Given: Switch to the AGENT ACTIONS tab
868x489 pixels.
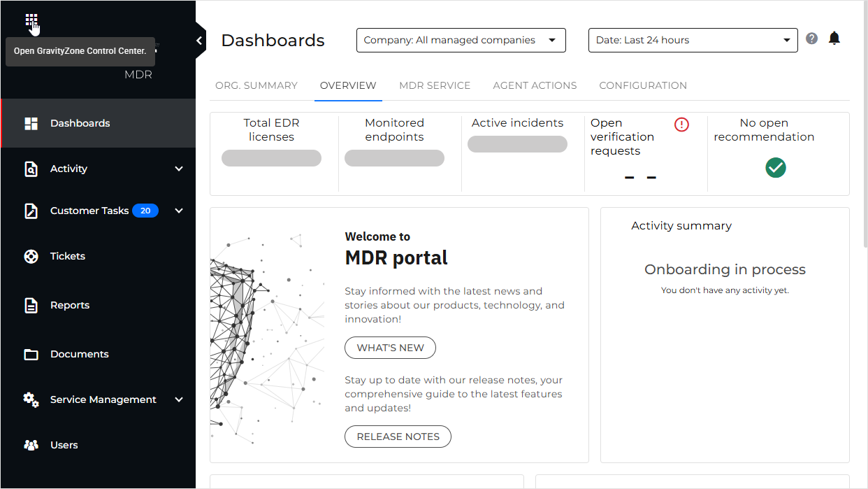Looking at the screenshot, I should point(535,86).
